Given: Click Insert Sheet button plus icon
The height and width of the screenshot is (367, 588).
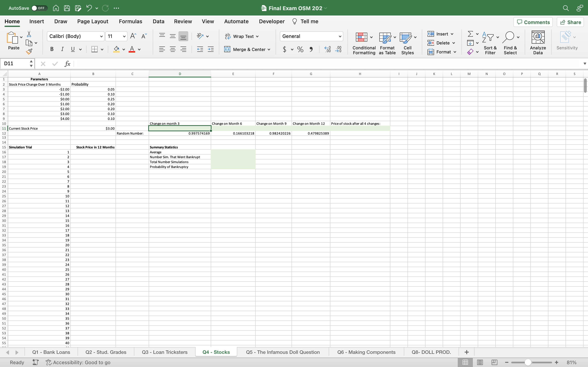Looking at the screenshot, I should pos(467,352).
